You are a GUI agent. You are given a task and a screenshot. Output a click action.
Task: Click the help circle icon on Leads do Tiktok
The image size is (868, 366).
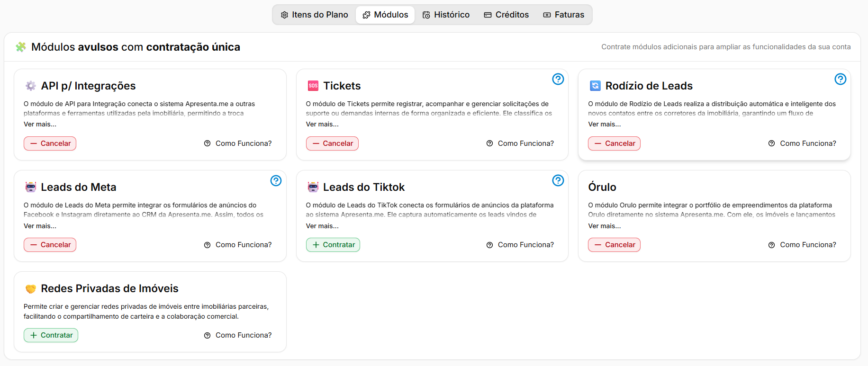tap(558, 180)
